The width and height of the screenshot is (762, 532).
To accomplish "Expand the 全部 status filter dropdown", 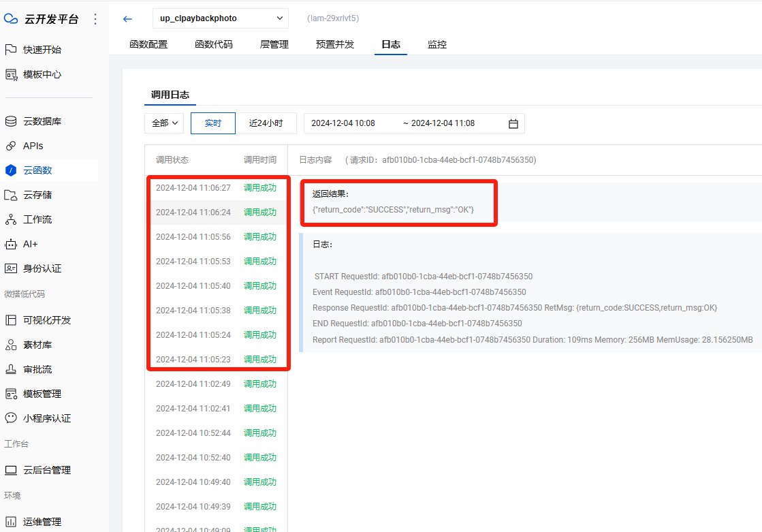I will click(164, 123).
